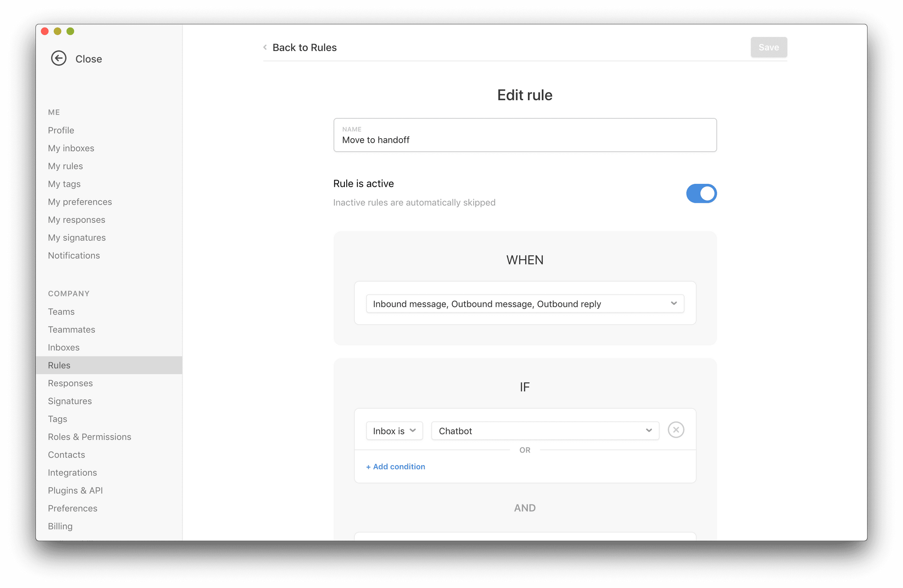Open the Chatbot inbox selector dropdown
903x588 pixels.
[545, 431]
